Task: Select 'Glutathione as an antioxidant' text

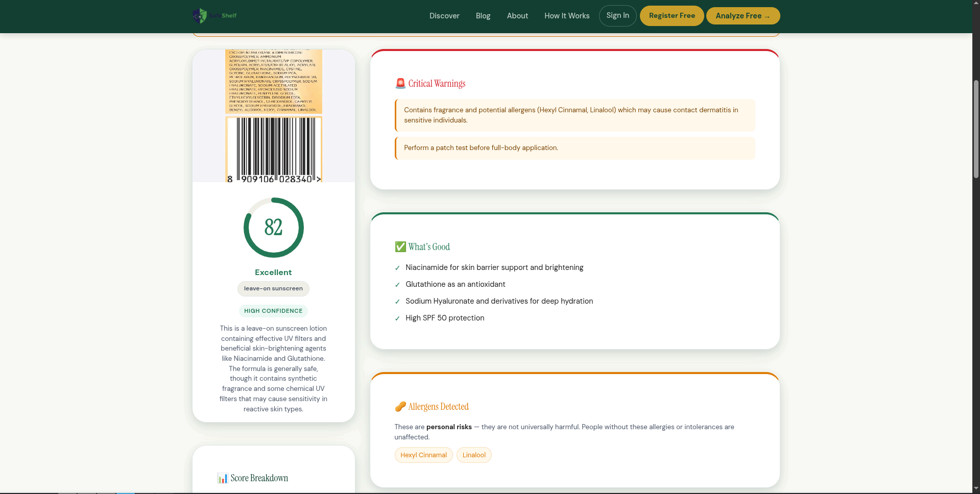Action: point(456,284)
